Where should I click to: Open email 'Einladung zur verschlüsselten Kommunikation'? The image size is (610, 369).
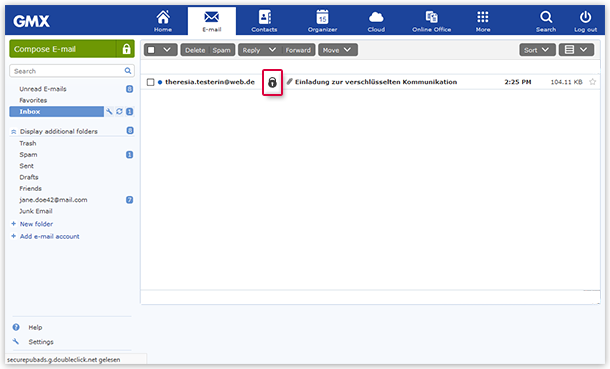(x=376, y=82)
